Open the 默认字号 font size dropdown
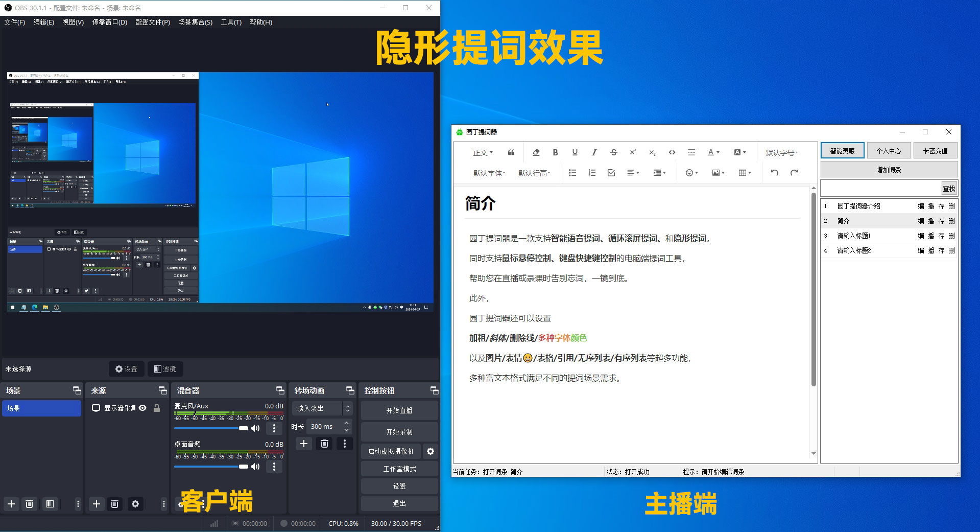Screen dimensions: 980x532 click(781, 152)
